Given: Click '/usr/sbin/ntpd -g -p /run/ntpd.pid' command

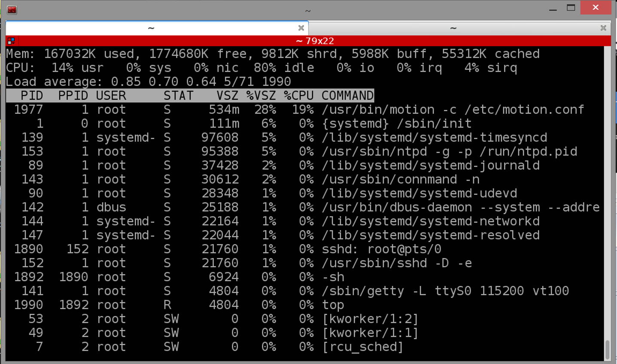Looking at the screenshot, I should click(x=450, y=152).
